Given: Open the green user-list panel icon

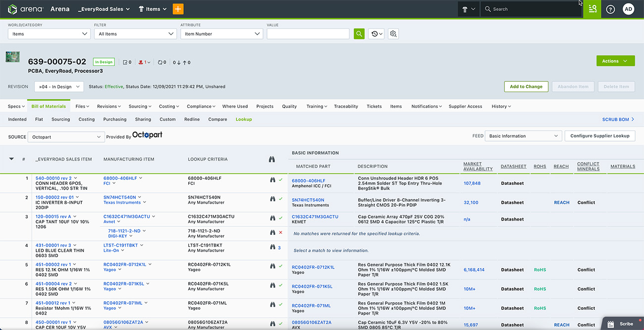Looking at the screenshot, I should point(592,9).
